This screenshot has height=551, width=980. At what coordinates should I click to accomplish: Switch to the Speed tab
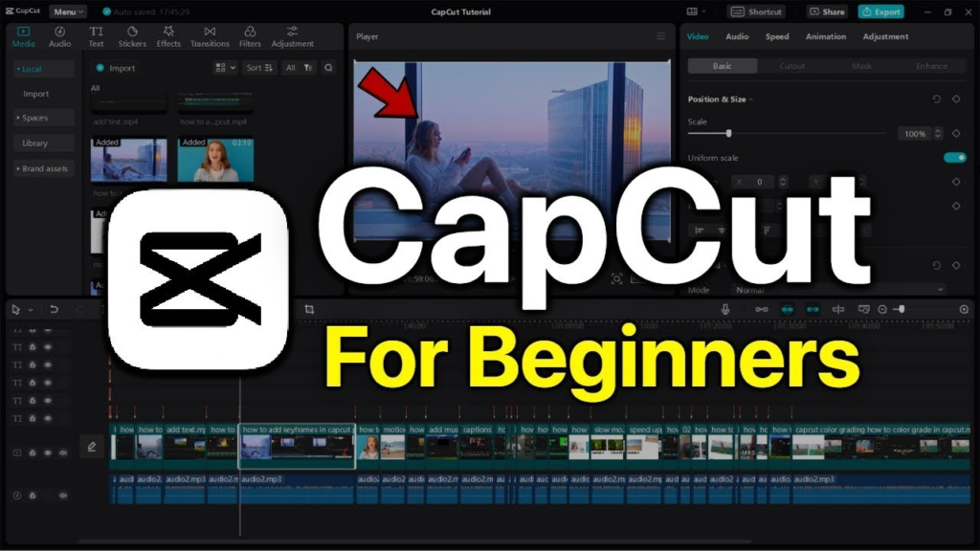(777, 36)
